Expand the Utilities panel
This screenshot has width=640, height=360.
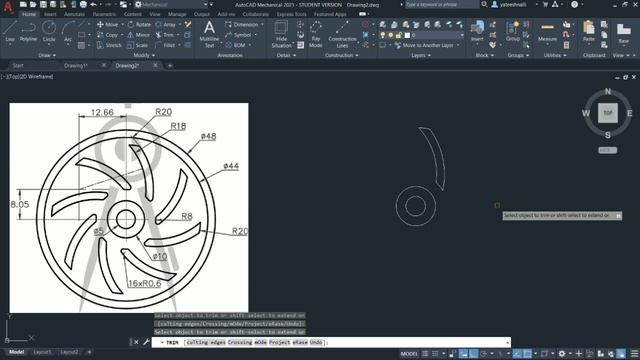pos(555,55)
